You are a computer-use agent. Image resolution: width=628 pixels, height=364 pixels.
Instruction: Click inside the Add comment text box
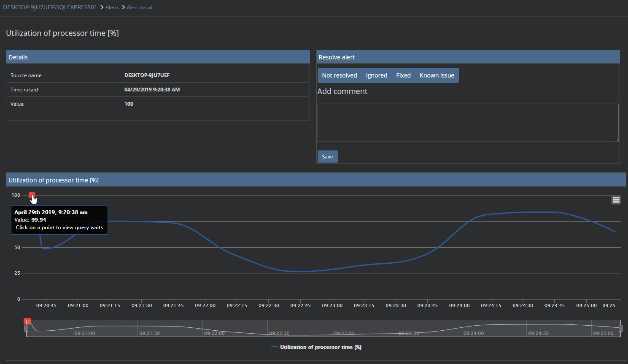(x=468, y=122)
